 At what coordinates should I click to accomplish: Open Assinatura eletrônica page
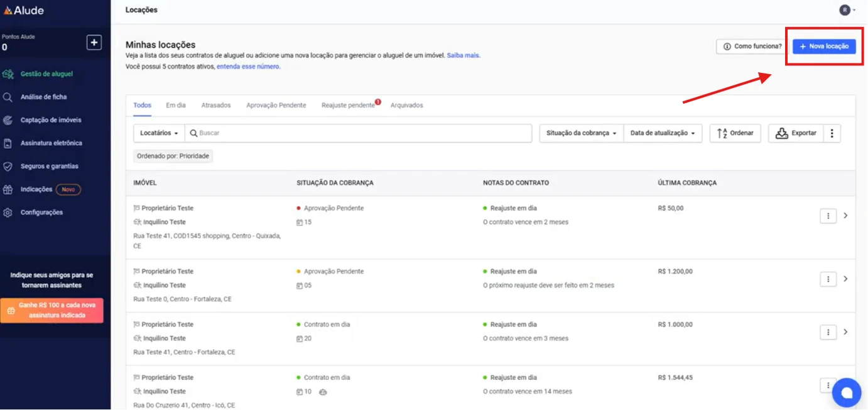52,143
